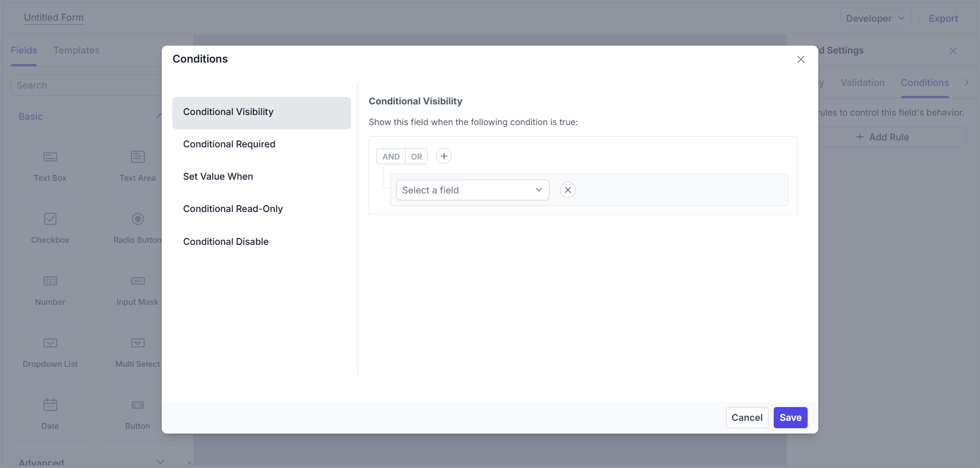
Task: Collapse the Basic fields group
Action: point(159,116)
